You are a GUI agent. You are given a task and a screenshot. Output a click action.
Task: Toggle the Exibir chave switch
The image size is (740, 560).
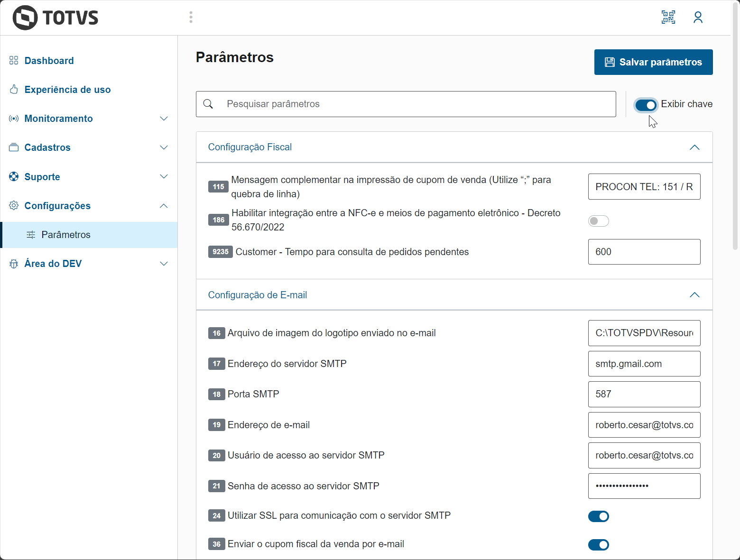646,105
